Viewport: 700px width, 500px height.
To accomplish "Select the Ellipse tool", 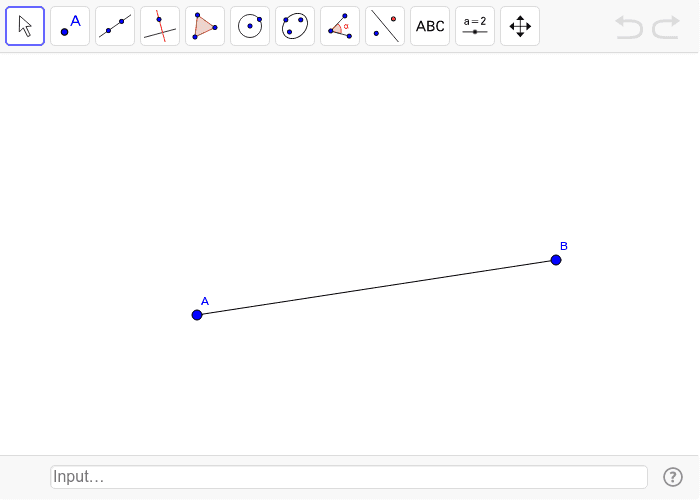I will (295, 26).
